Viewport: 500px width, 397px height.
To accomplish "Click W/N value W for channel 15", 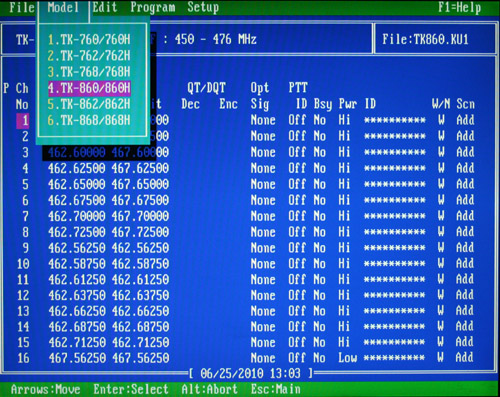I will coord(441,342).
